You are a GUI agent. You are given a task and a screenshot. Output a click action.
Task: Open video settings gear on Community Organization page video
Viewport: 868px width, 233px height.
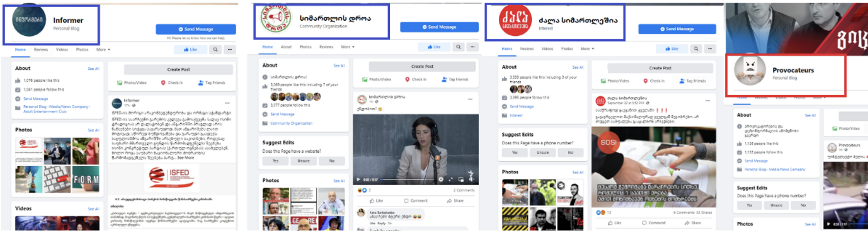(x=441, y=180)
